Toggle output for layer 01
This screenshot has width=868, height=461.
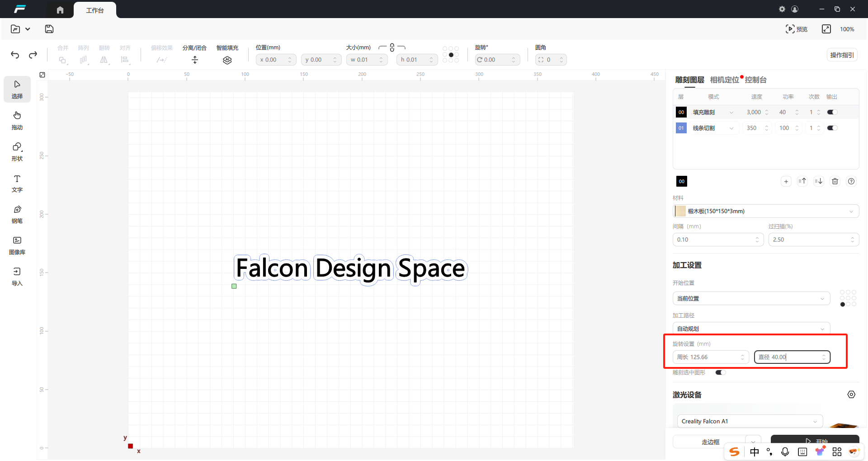click(x=832, y=128)
